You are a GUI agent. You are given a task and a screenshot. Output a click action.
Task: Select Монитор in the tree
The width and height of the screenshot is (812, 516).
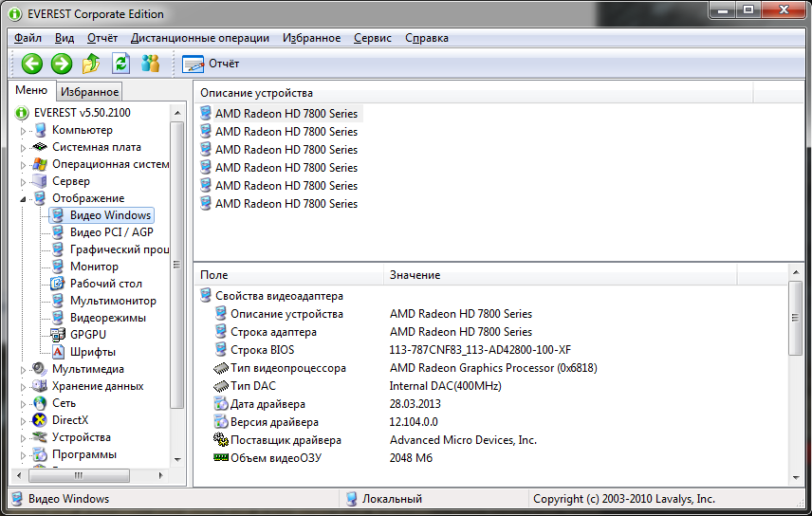click(94, 267)
